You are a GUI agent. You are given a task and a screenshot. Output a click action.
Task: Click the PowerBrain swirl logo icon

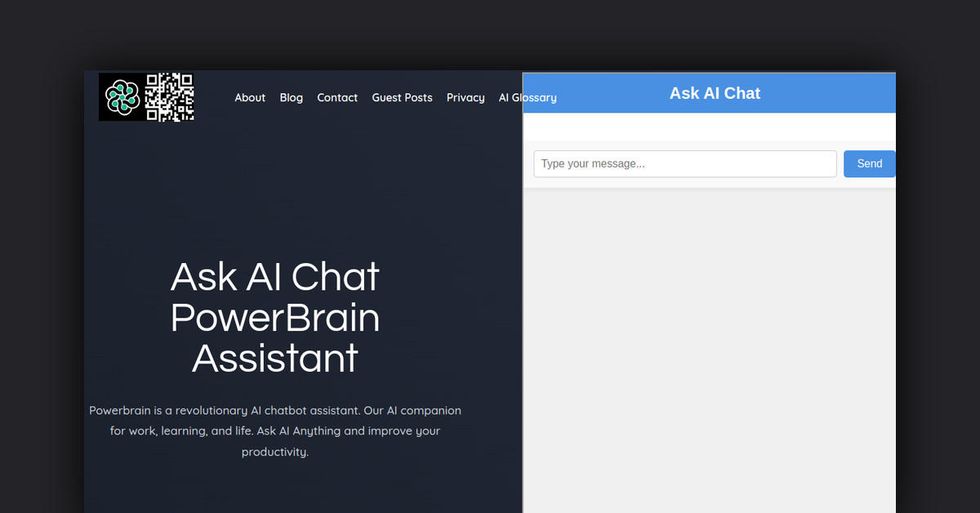tap(122, 97)
